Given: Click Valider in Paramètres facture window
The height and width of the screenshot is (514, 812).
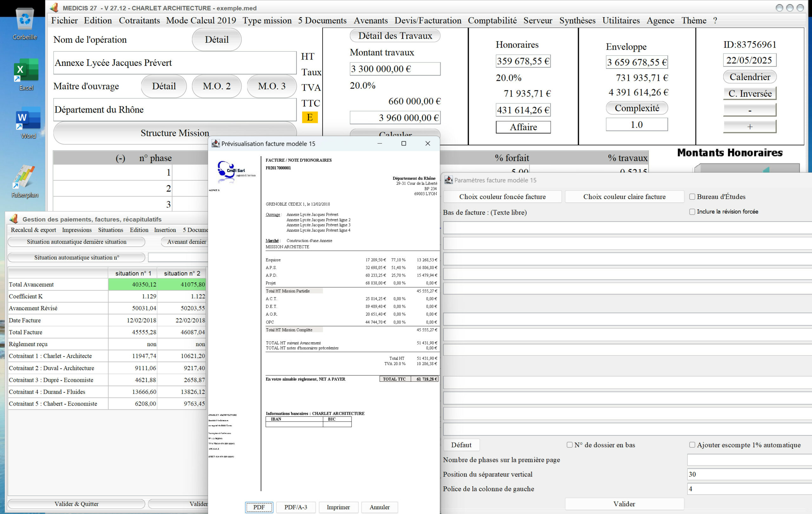Looking at the screenshot, I should tap(624, 504).
